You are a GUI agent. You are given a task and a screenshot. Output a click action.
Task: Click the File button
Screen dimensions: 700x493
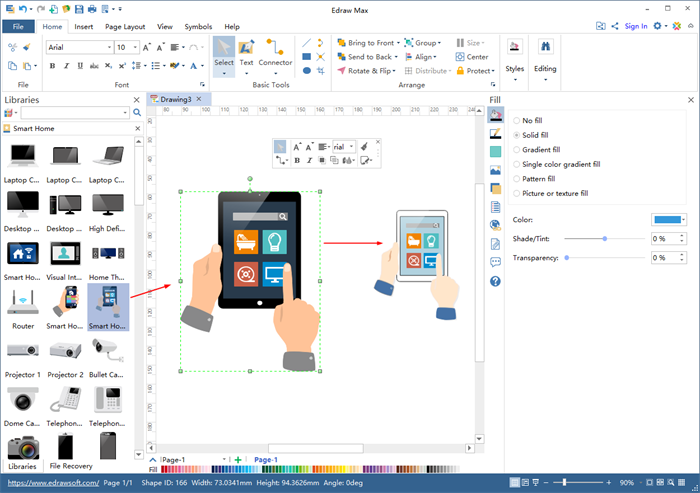point(19,27)
